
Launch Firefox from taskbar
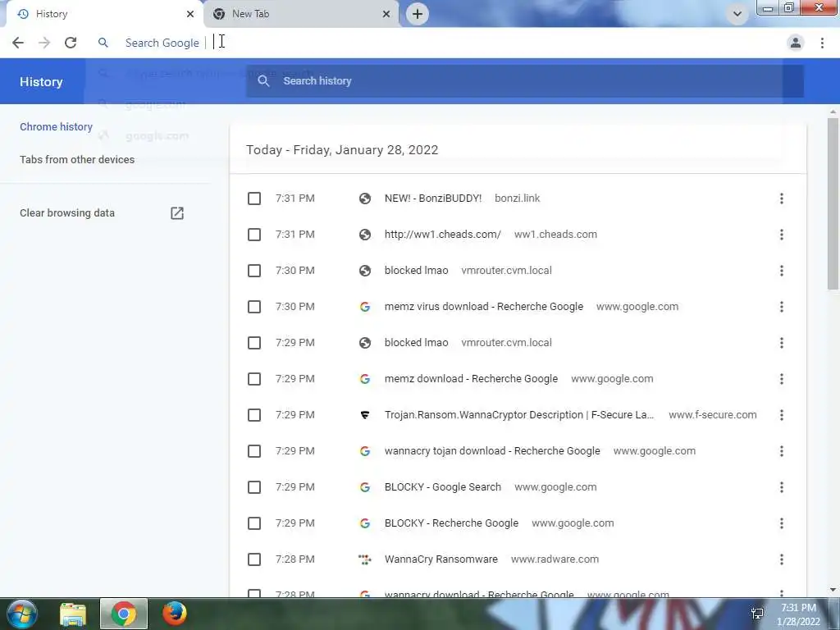[175, 614]
